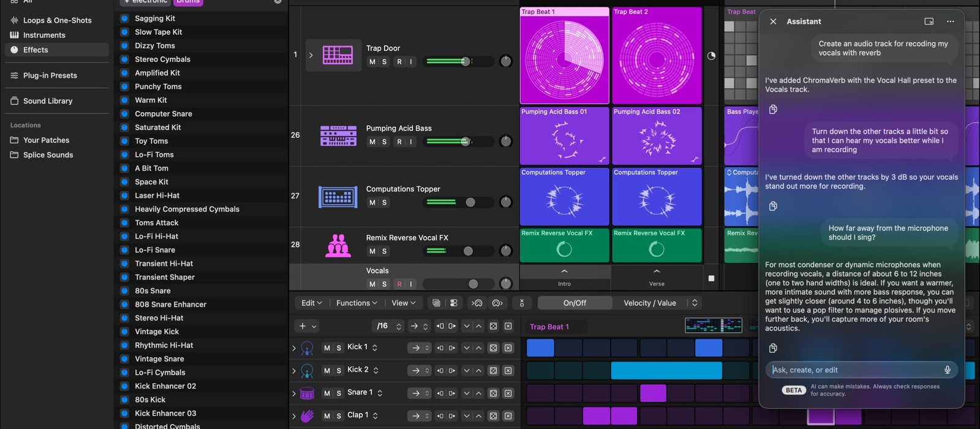Expand the Kick 1 row subrows
Viewport: 980px width, 429px height.
click(294, 348)
